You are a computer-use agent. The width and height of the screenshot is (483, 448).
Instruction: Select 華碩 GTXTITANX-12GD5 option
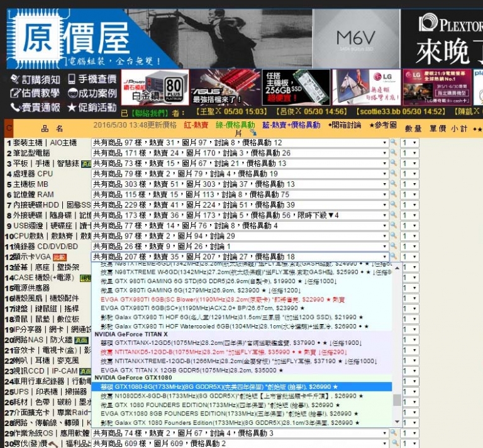coord(241,343)
